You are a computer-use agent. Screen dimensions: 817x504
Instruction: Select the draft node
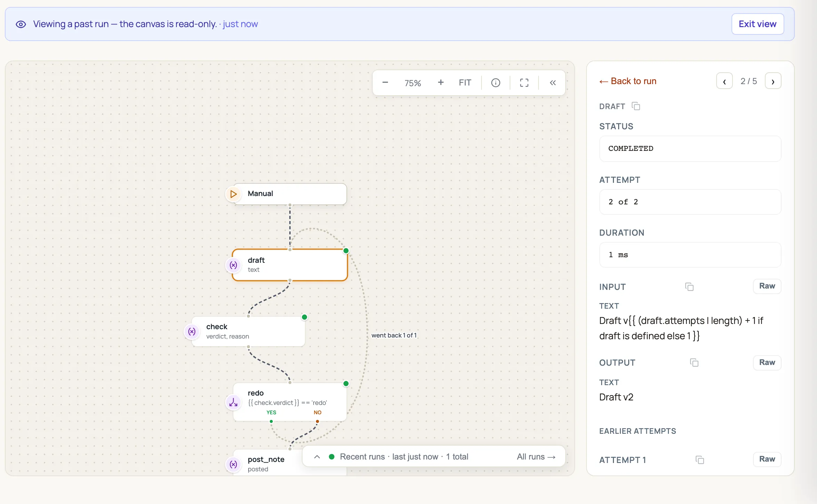pyautogui.click(x=290, y=265)
